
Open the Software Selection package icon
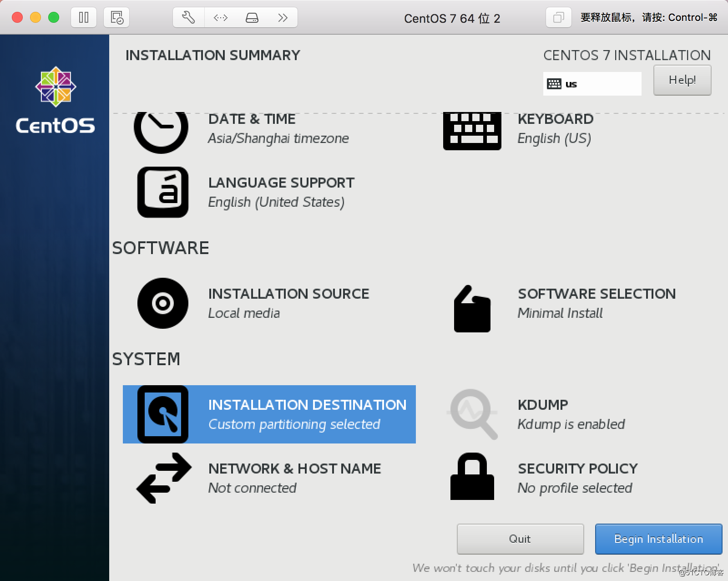point(472,308)
